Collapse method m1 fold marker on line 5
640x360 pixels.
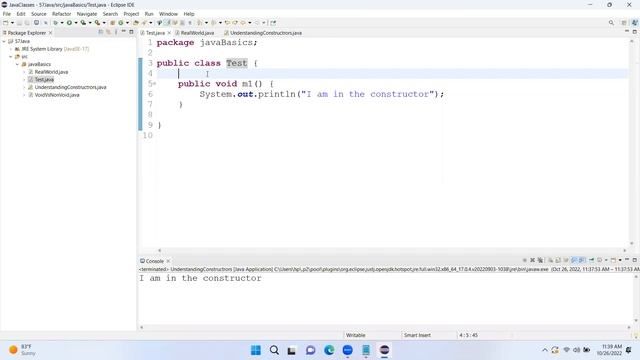[x=154, y=84]
